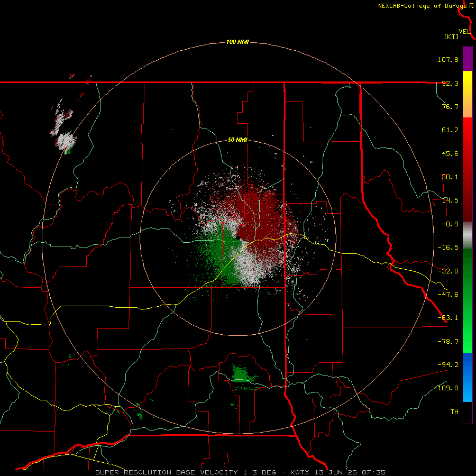The image size is (476, 476).
Task: Click the 14.5 velocity scale value
Action: (x=450, y=200)
